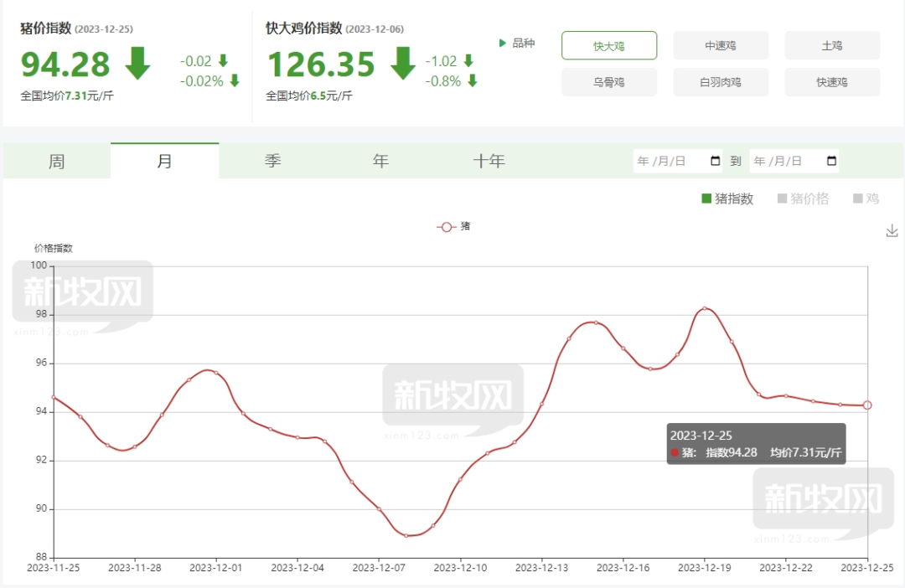Viewport: 905px width, 588px height.
Task: Click the start date input field
Action: (x=678, y=161)
